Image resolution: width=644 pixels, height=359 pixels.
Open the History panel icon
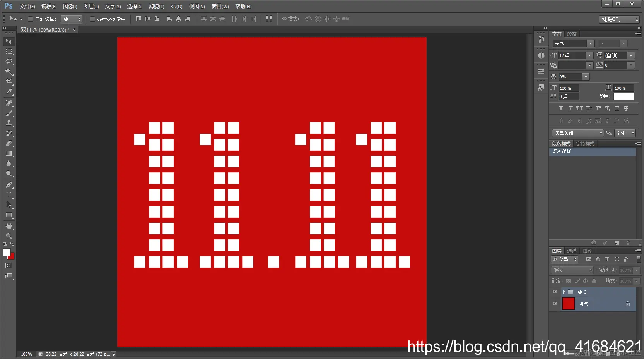coord(541,40)
